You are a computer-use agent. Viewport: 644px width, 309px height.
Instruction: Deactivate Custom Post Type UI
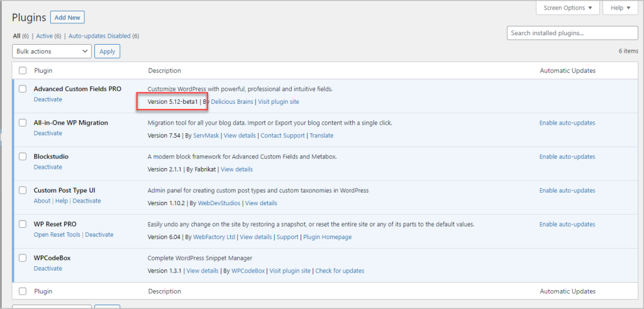[87, 201]
